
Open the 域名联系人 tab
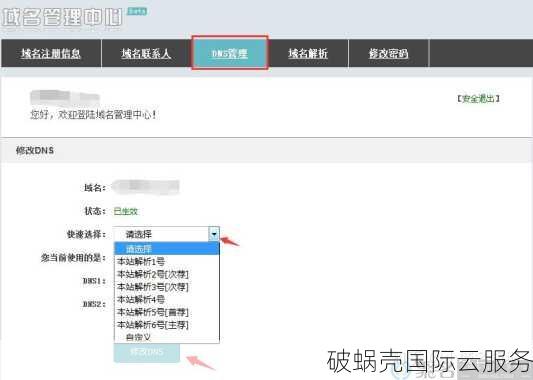point(146,53)
